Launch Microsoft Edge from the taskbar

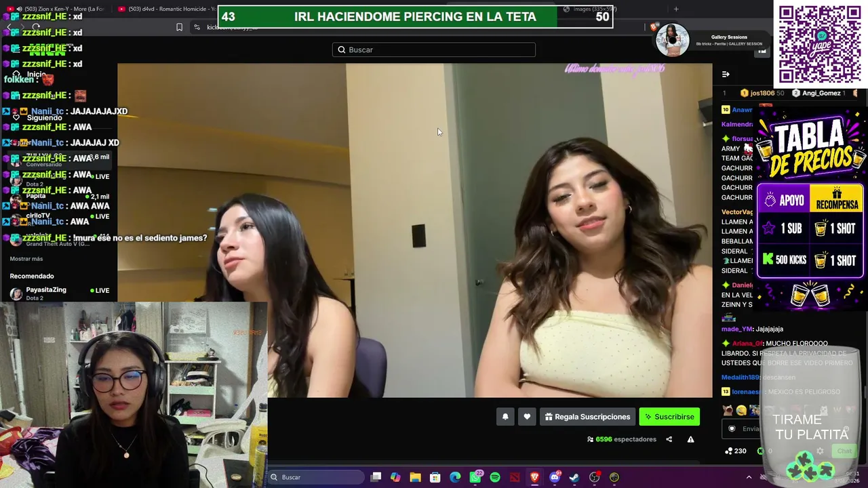tap(455, 477)
